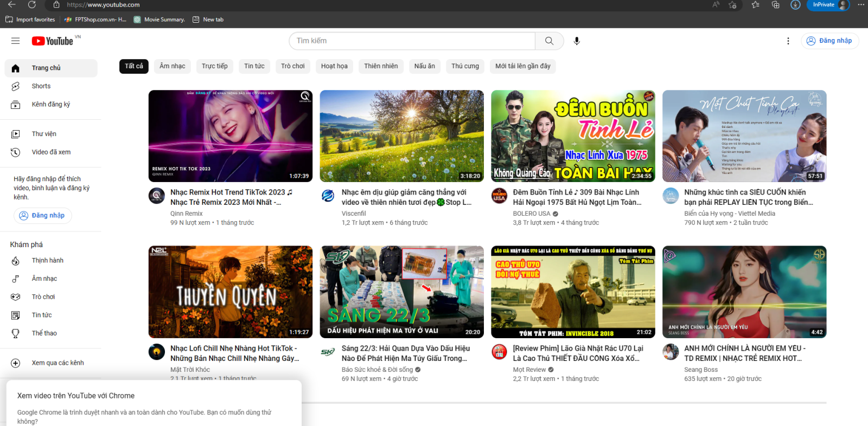Viewport: 868px width, 426px height.
Task: Open New tab bookmark
Action: click(208, 20)
